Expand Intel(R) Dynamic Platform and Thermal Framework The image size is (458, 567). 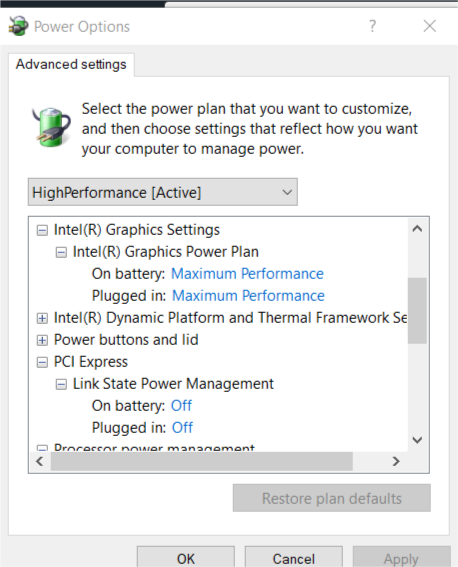point(42,318)
